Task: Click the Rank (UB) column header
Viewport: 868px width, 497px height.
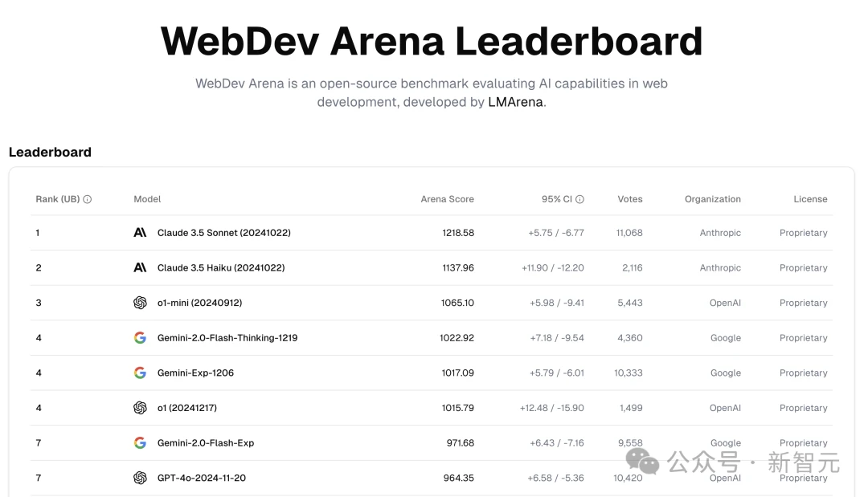Action: [x=58, y=199]
